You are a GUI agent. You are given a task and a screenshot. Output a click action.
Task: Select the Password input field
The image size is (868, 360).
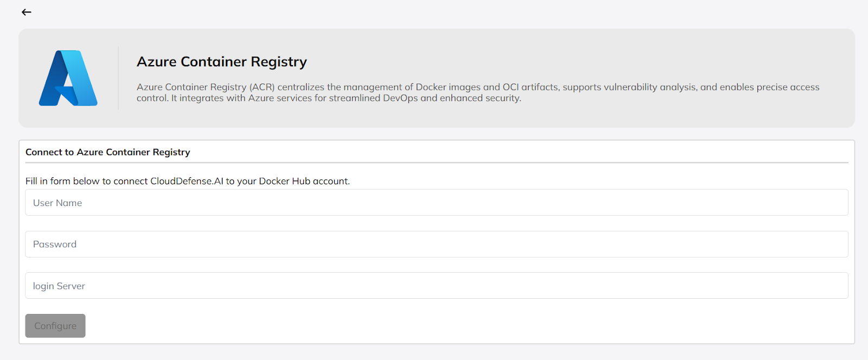pyautogui.click(x=436, y=244)
